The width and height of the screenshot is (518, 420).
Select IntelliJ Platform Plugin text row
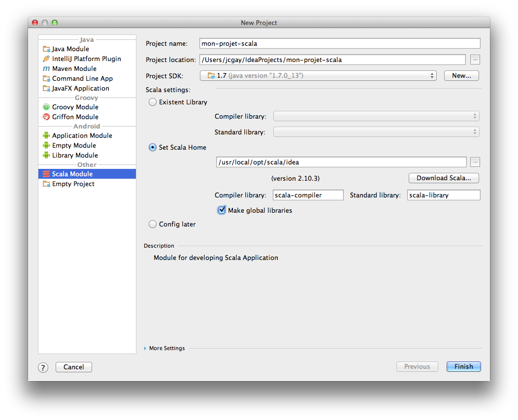[87, 59]
